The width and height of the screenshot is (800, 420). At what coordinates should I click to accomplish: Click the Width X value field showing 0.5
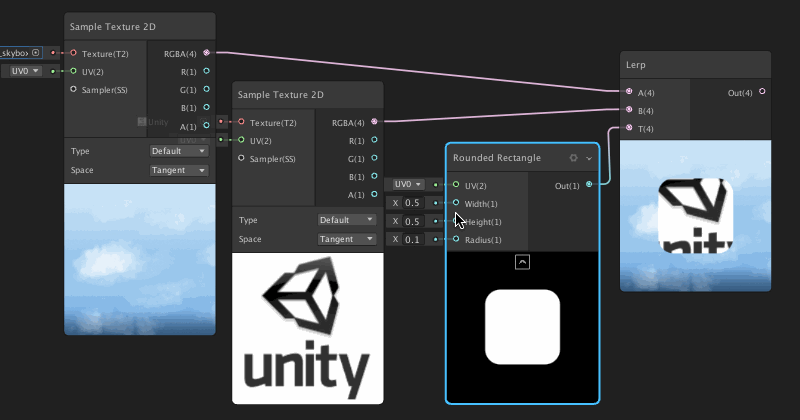tap(412, 203)
